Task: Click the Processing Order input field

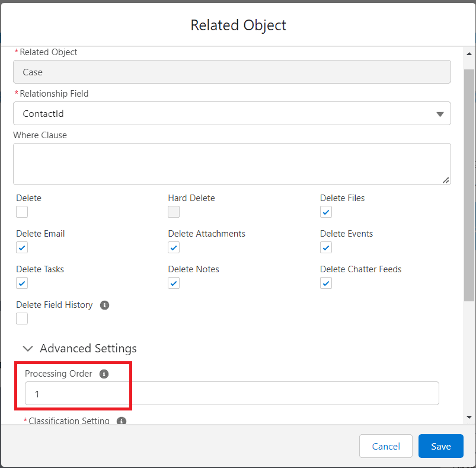Action: (x=232, y=393)
